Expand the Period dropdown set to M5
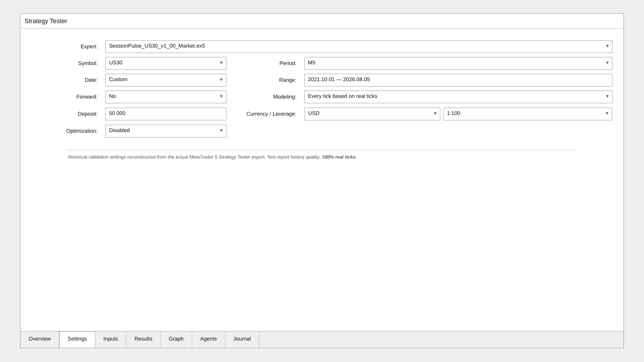The height and width of the screenshot is (362, 644). pos(458,63)
